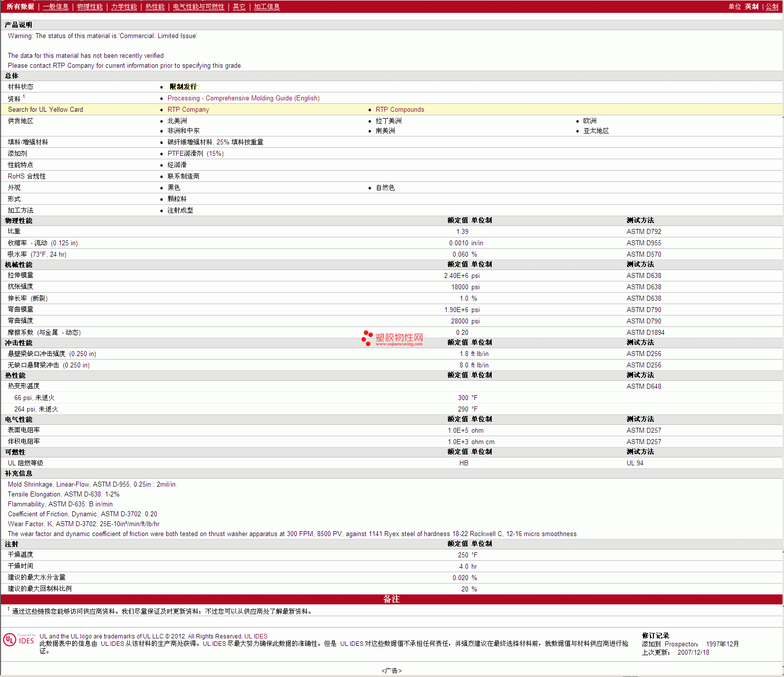Click ASTM D1894 test method text
This screenshot has height=677, width=784.
[646, 332]
